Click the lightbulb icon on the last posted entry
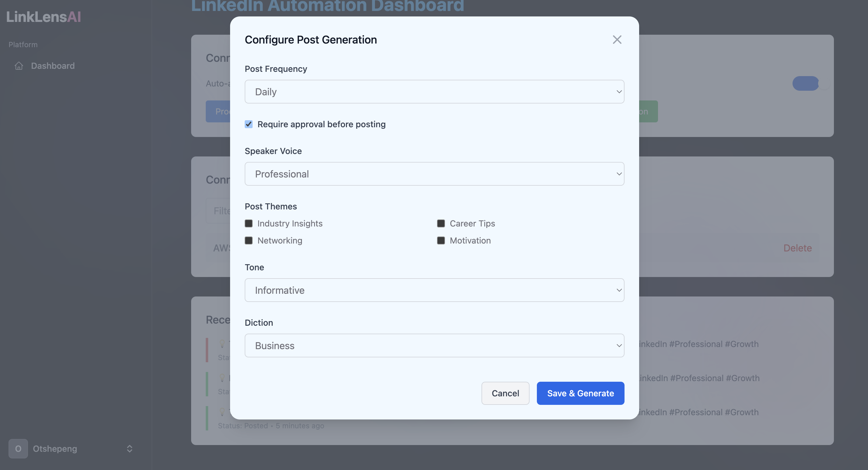 pos(222,412)
